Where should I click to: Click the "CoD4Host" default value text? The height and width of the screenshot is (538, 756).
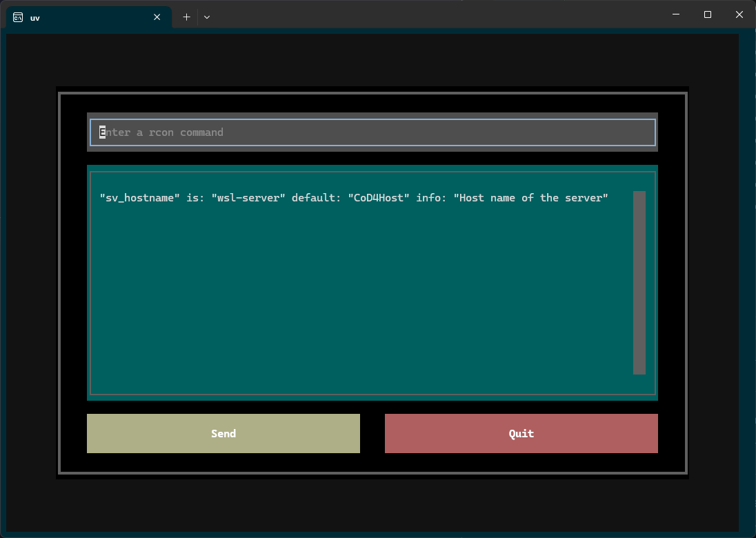coord(379,198)
